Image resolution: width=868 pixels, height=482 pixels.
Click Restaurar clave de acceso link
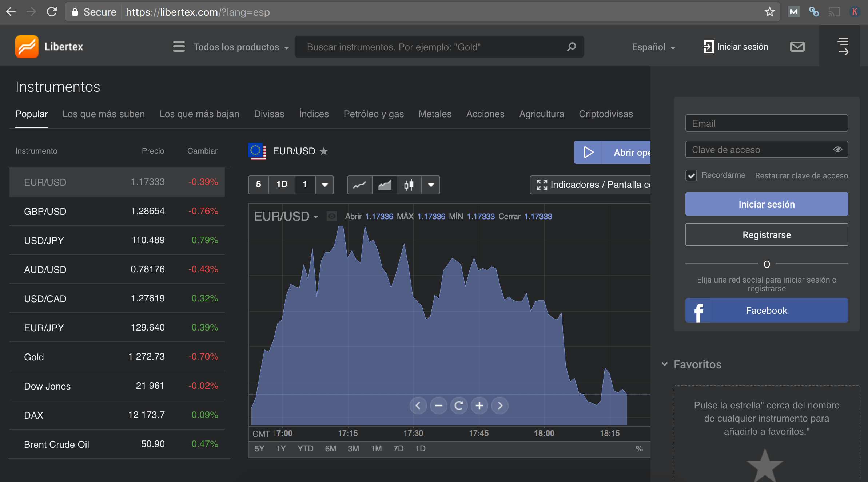point(801,175)
